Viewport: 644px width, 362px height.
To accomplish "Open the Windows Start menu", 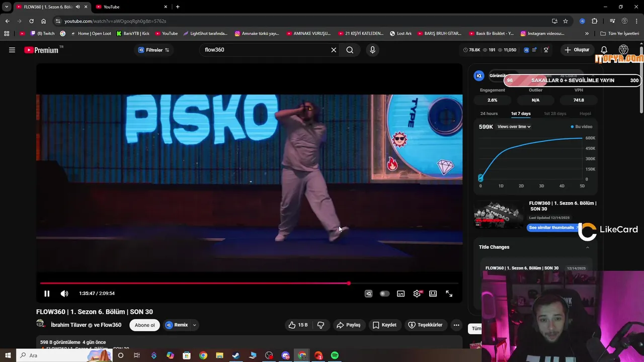I will pyautogui.click(x=8, y=355).
